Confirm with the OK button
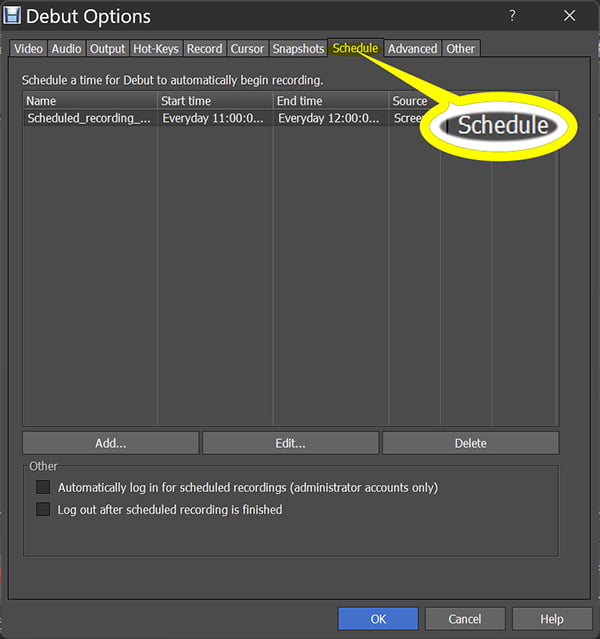600x639 pixels. pos(378,619)
